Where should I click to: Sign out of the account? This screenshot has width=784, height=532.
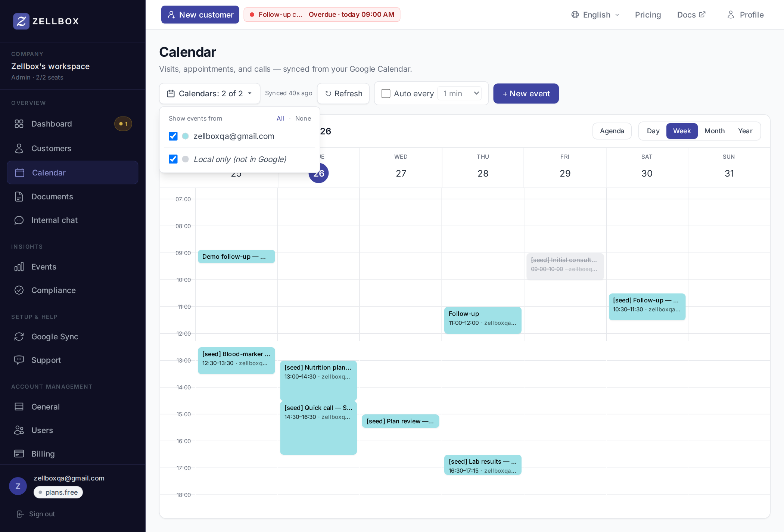[x=36, y=514]
